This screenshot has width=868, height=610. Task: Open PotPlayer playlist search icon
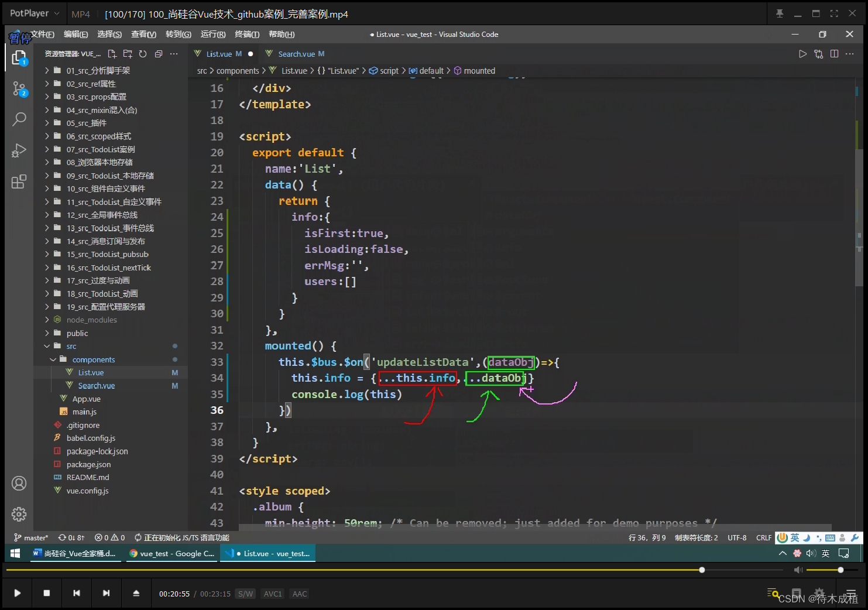(773, 593)
